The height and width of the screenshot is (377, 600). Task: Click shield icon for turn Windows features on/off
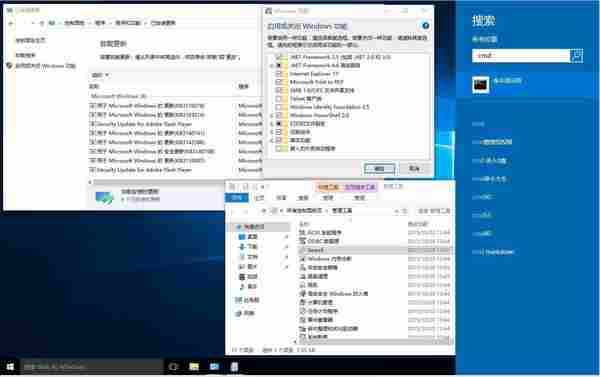[10, 66]
